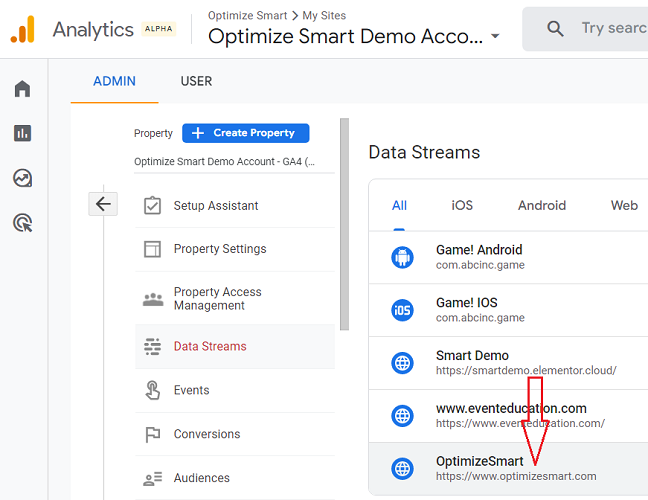
Task: Open Events menu item
Action: 235,390
